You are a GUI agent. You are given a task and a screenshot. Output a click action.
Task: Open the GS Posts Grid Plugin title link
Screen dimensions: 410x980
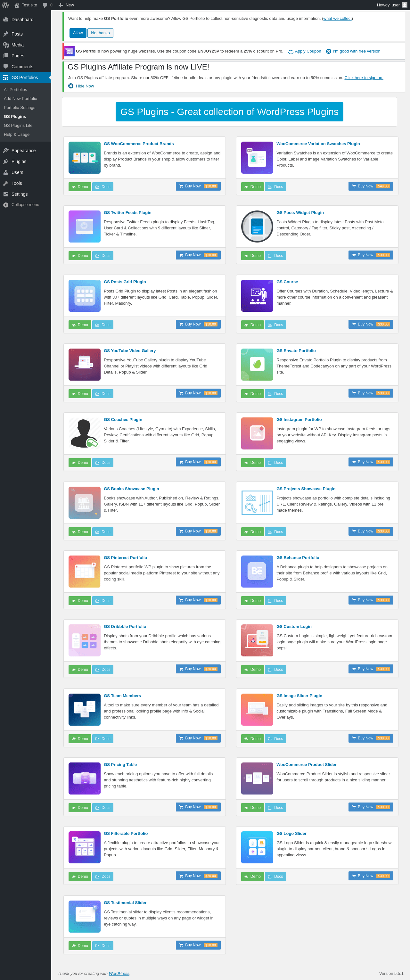tap(125, 282)
